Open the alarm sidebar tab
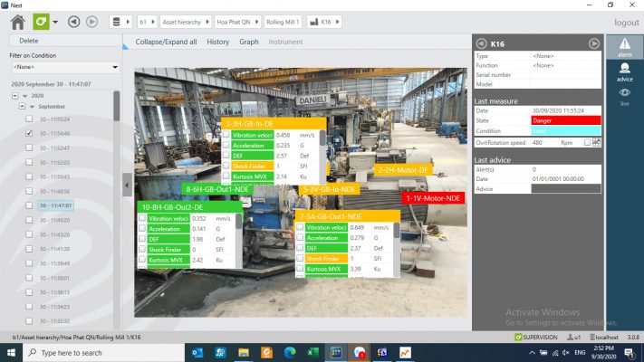644x362 pixels. coord(625,47)
